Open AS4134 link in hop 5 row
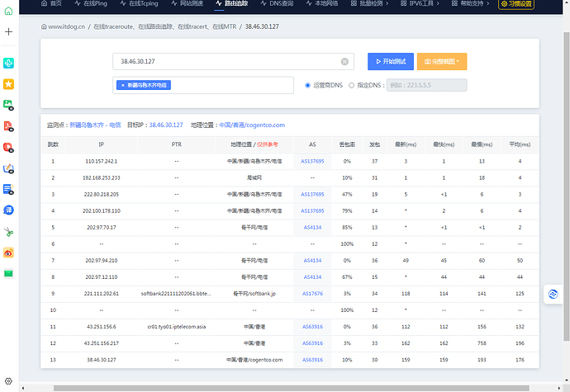 (312, 228)
